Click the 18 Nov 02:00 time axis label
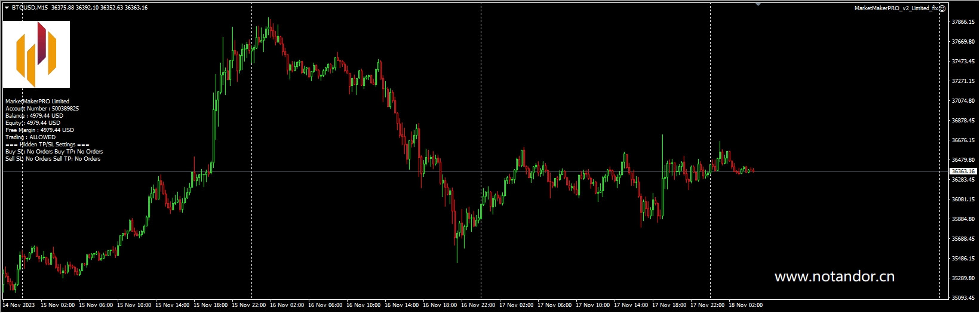 pos(746,305)
